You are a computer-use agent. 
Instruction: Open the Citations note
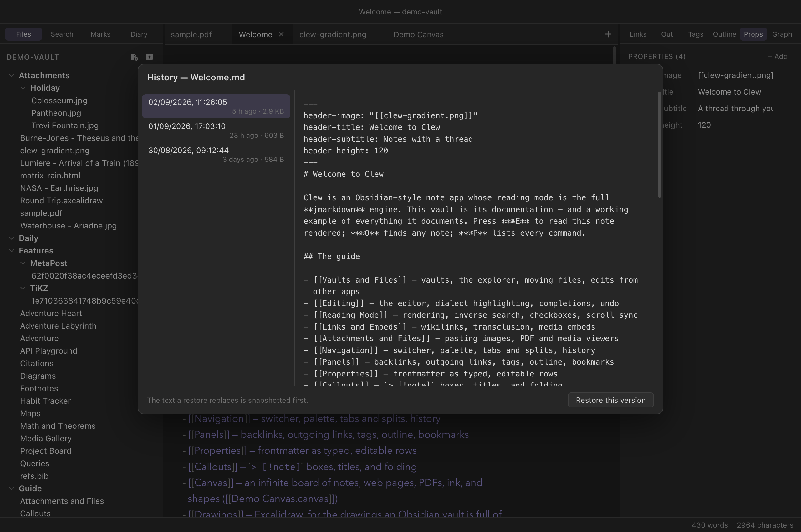[x=37, y=364]
